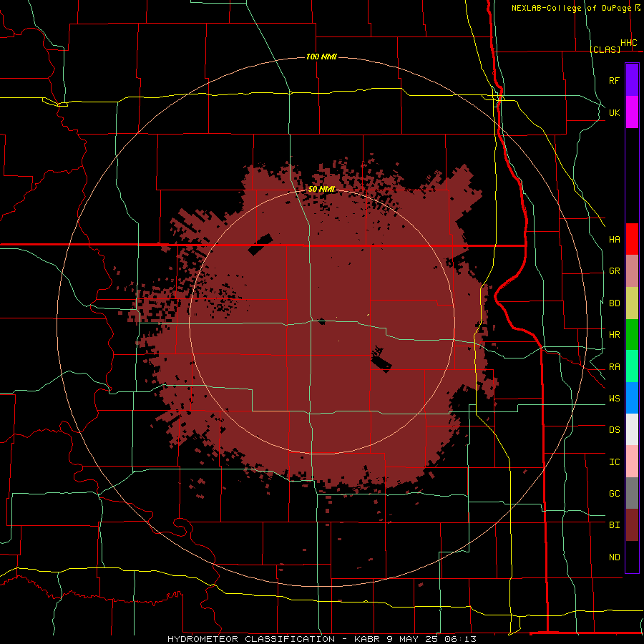This screenshot has height=644, width=644.
Task: Click the "GC" legend label
Action: click(x=614, y=494)
